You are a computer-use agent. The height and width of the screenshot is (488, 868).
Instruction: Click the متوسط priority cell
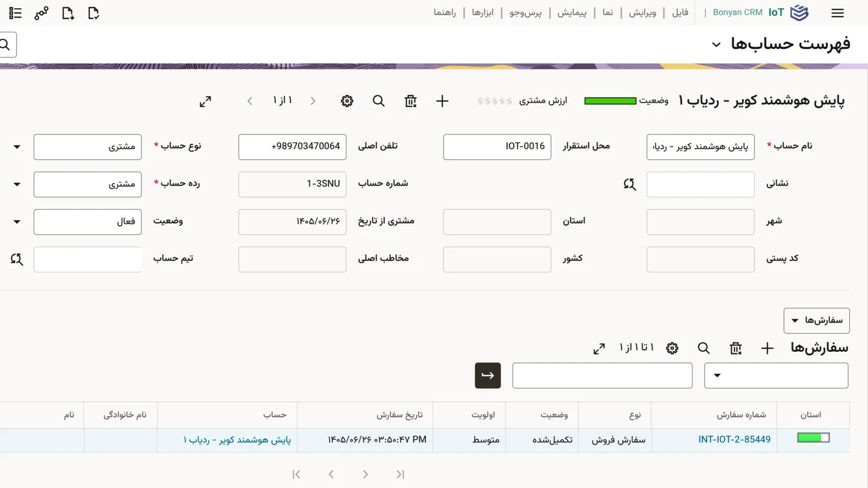point(469,440)
